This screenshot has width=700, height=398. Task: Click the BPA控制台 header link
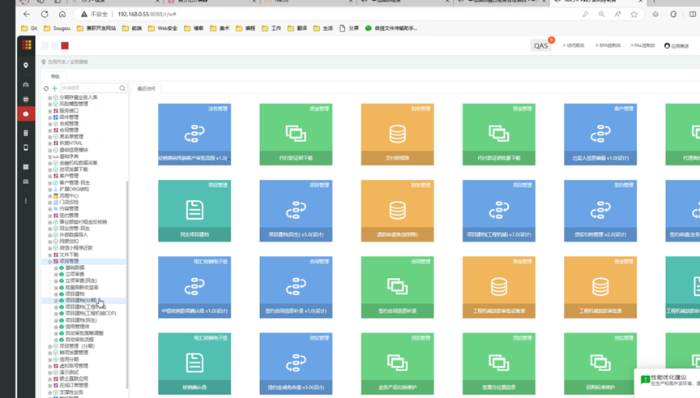click(608, 46)
